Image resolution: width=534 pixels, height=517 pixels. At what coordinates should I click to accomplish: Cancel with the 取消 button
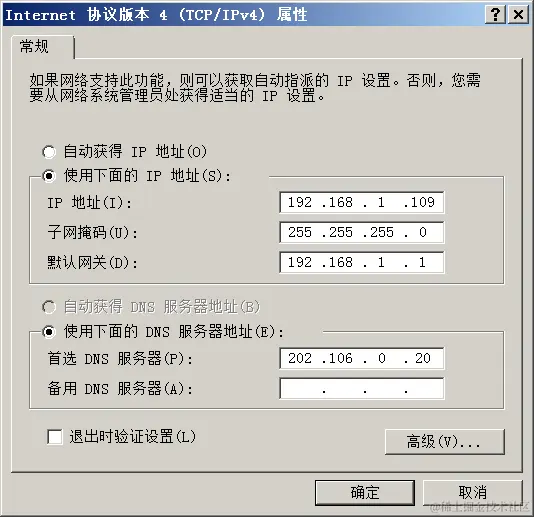click(472, 492)
